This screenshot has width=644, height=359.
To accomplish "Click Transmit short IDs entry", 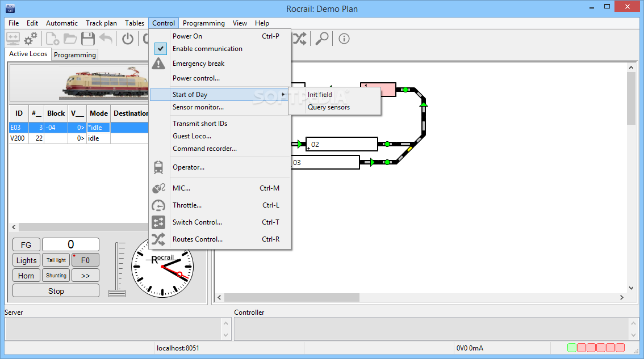I will coord(199,124).
